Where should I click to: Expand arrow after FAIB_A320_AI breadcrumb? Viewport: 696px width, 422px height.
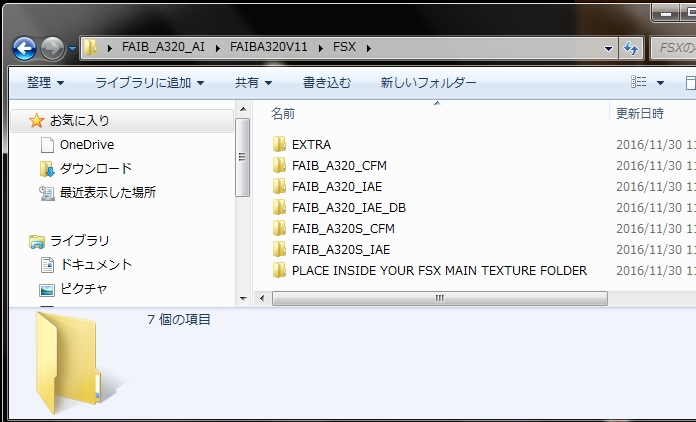click(218, 48)
